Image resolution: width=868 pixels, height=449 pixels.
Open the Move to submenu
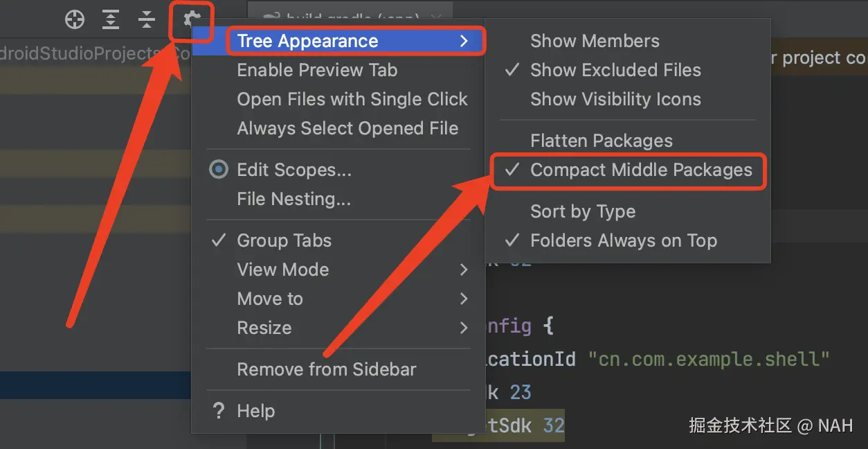pos(270,299)
